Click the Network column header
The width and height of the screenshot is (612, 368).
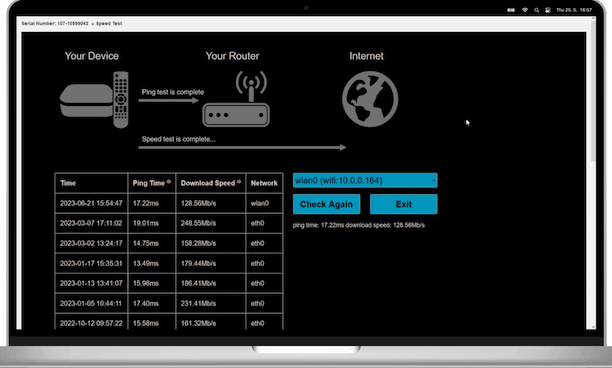coord(264,183)
